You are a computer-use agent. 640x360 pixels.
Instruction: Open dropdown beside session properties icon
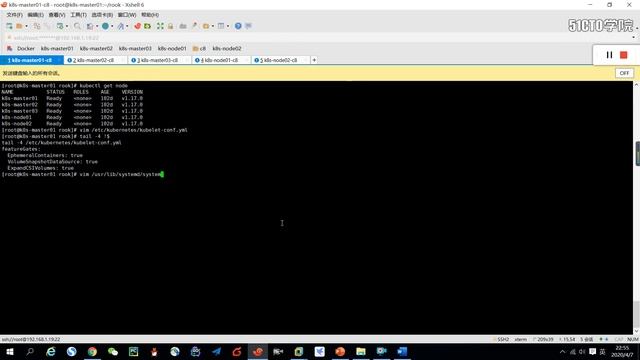pos(97,27)
